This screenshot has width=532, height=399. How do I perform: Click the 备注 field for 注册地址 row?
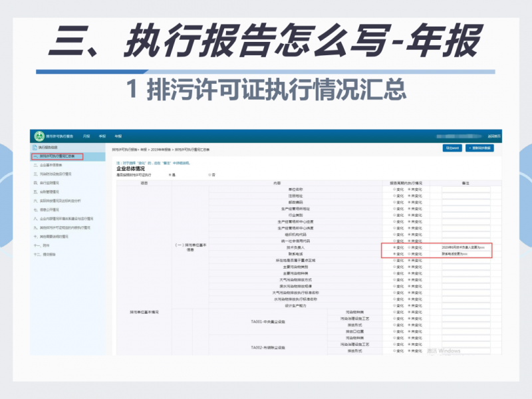tap(466, 196)
